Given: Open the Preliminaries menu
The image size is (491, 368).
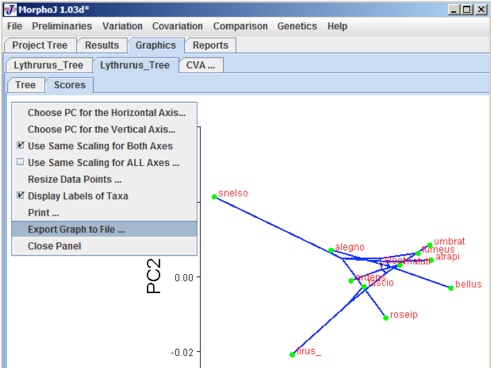Looking at the screenshot, I should pos(62,26).
